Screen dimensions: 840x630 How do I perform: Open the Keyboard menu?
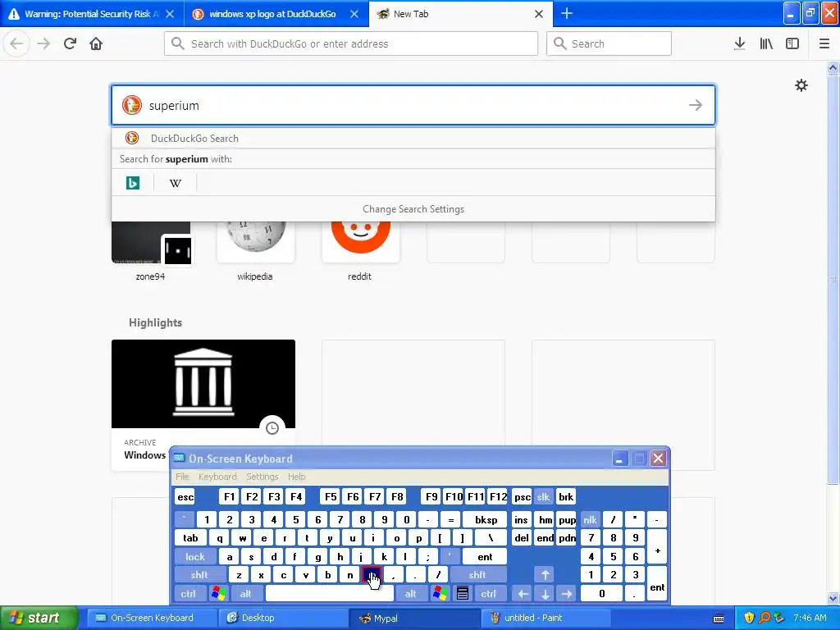click(x=217, y=477)
